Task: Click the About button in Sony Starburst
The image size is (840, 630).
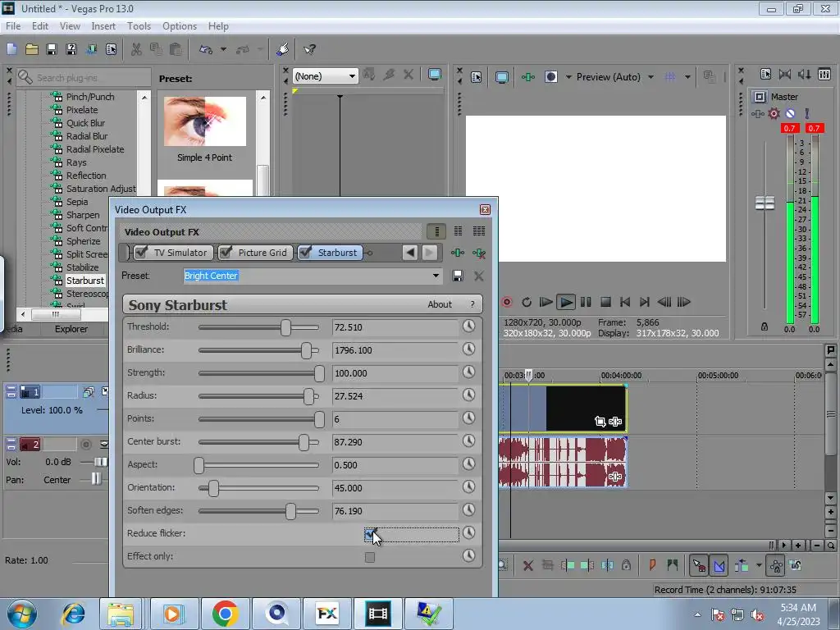Action: [440, 304]
